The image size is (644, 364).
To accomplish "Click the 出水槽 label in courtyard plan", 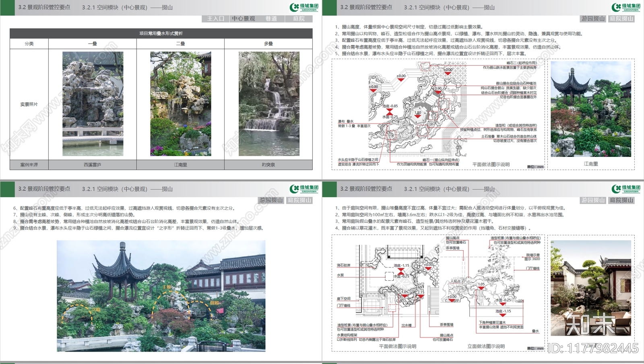I will pyautogui.click(x=407, y=325).
